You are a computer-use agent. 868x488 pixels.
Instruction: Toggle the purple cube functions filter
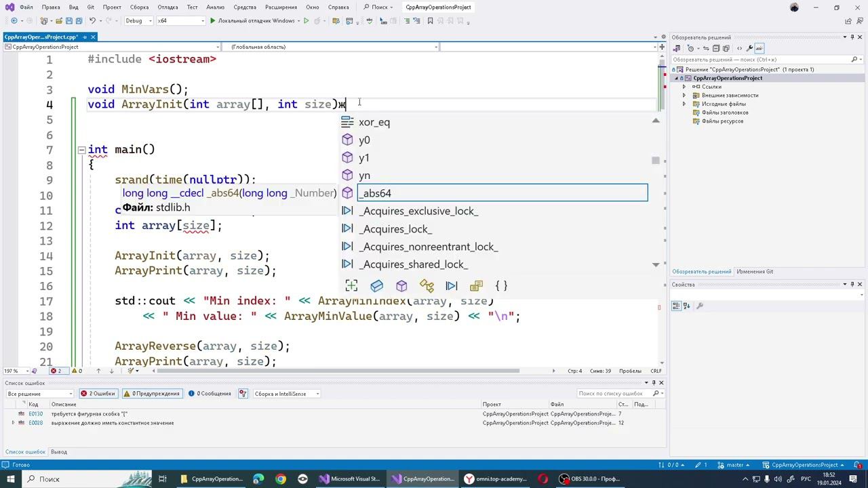[401, 286]
